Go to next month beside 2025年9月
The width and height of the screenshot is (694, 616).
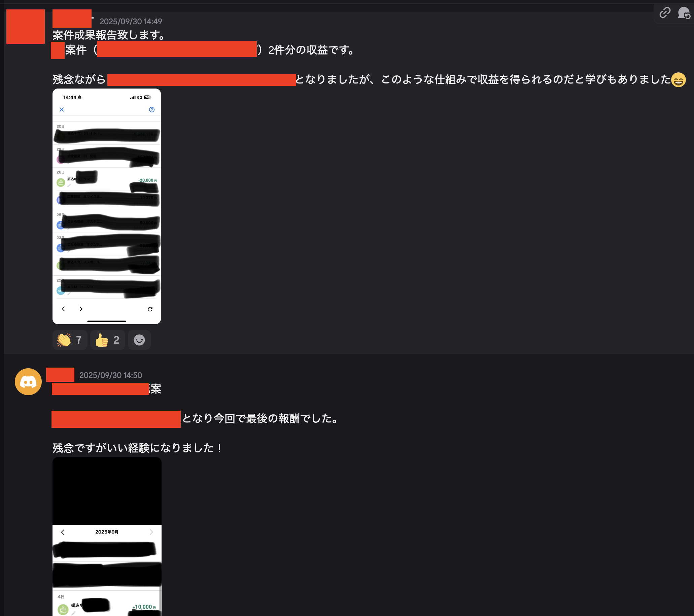coord(151,532)
